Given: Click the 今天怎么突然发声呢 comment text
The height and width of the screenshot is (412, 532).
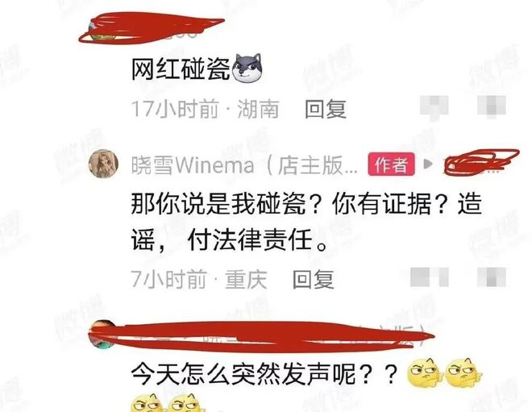Looking at the screenshot, I should pyautogui.click(x=264, y=374).
